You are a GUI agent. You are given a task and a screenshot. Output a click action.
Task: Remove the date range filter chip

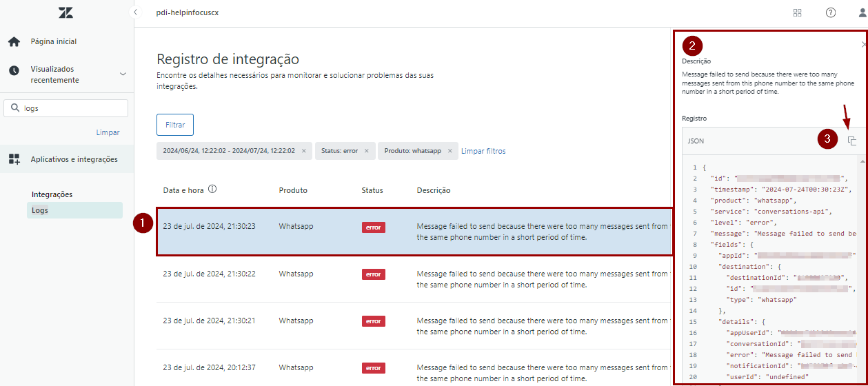pyautogui.click(x=303, y=151)
